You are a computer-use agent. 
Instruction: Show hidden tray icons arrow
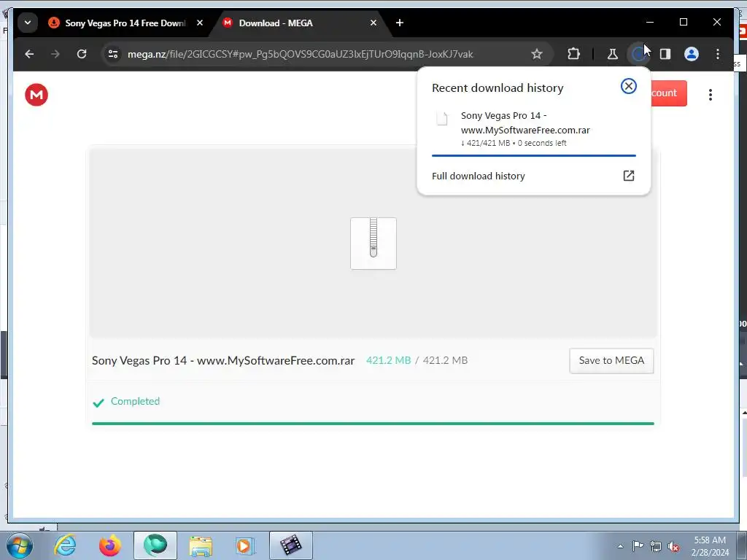click(620, 546)
